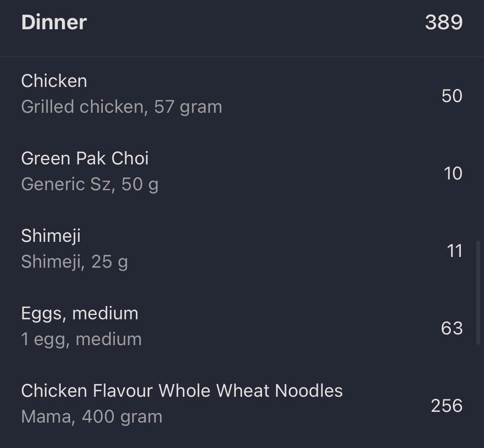Click the Shimeji, 25 g serving line
This screenshot has height=448, width=484.
point(74,262)
